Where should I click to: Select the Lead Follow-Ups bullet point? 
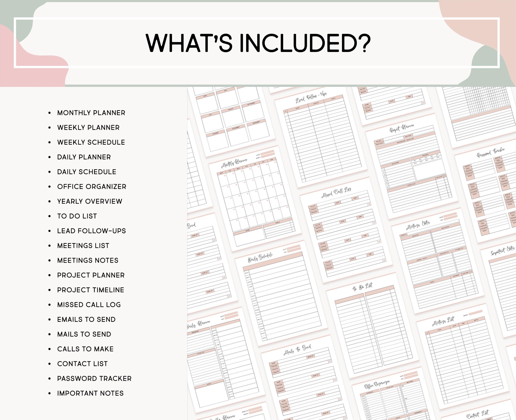[91, 231]
